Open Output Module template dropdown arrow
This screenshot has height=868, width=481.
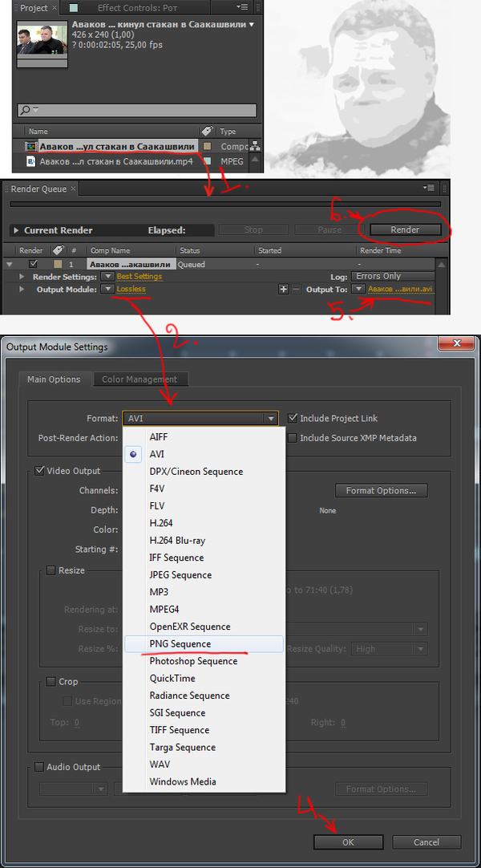[x=107, y=289]
